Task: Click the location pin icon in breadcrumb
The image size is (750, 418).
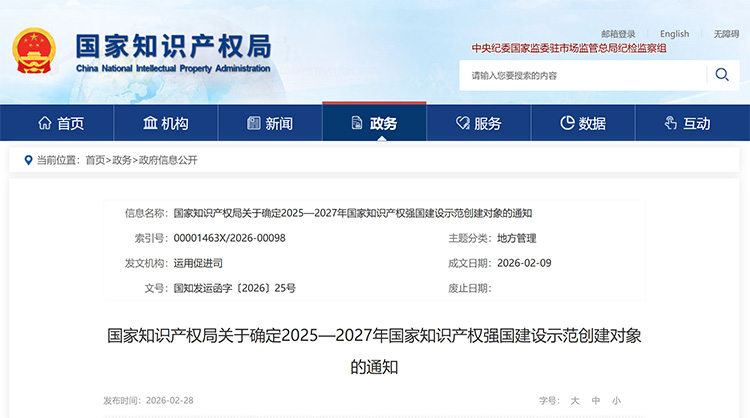Action: (27, 160)
